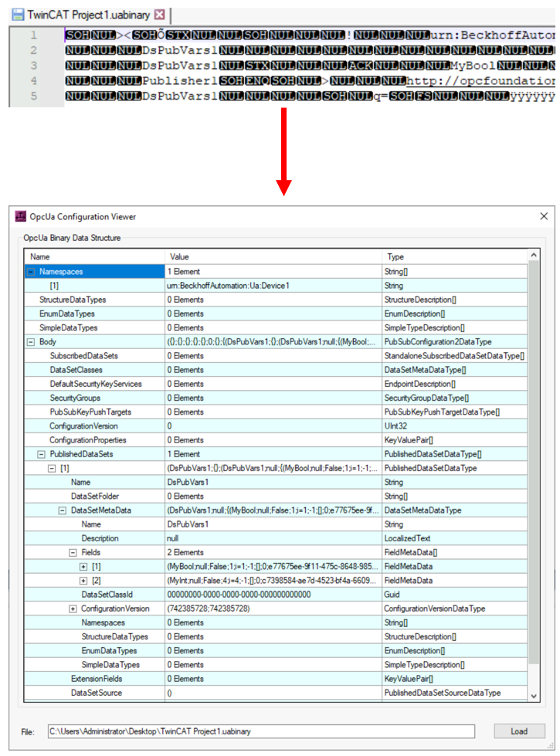Click the vertical scrollbar thumb

click(534, 462)
